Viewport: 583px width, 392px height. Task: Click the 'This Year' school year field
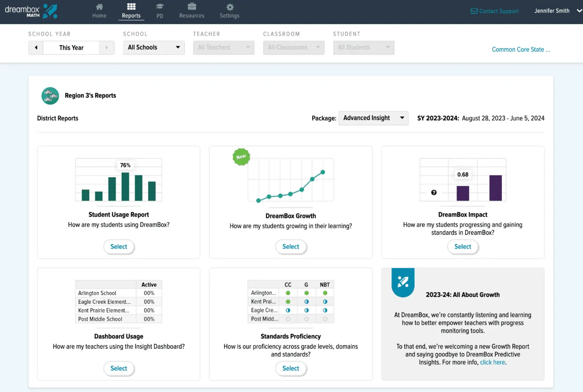pyautogui.click(x=71, y=47)
